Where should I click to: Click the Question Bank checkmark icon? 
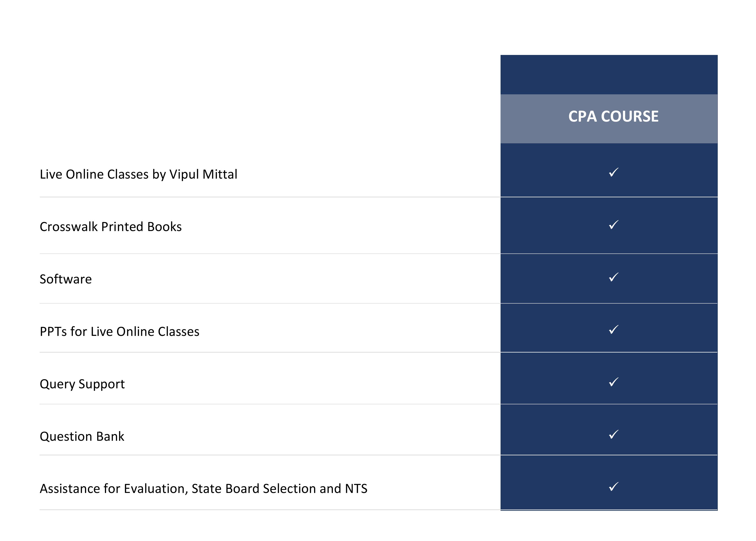[613, 434]
